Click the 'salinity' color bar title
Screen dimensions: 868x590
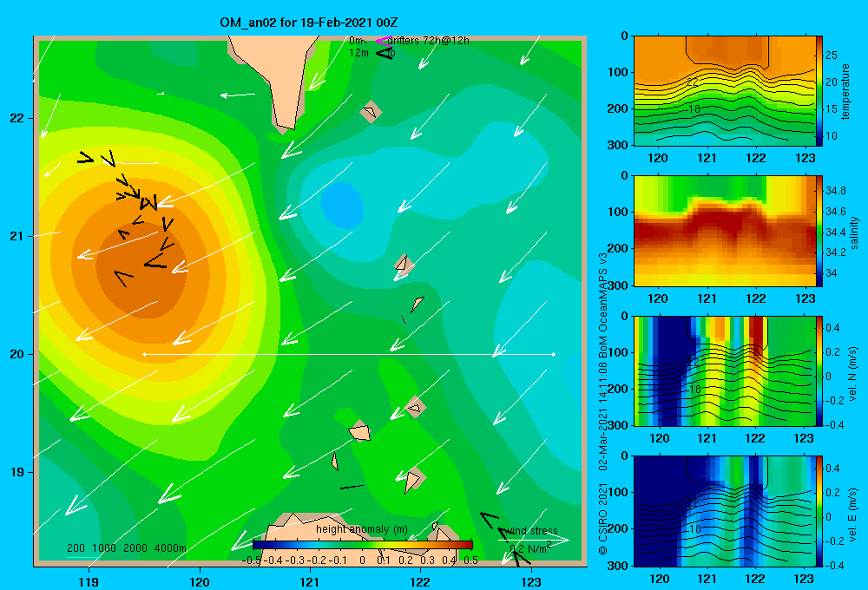(854, 233)
